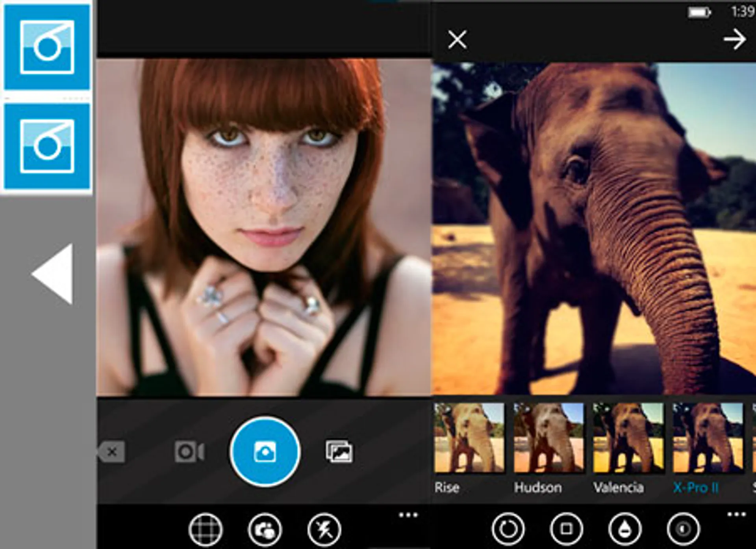Expand the camera screen's three-dot menu
Viewport: 756px width, 549px height.
(x=408, y=515)
